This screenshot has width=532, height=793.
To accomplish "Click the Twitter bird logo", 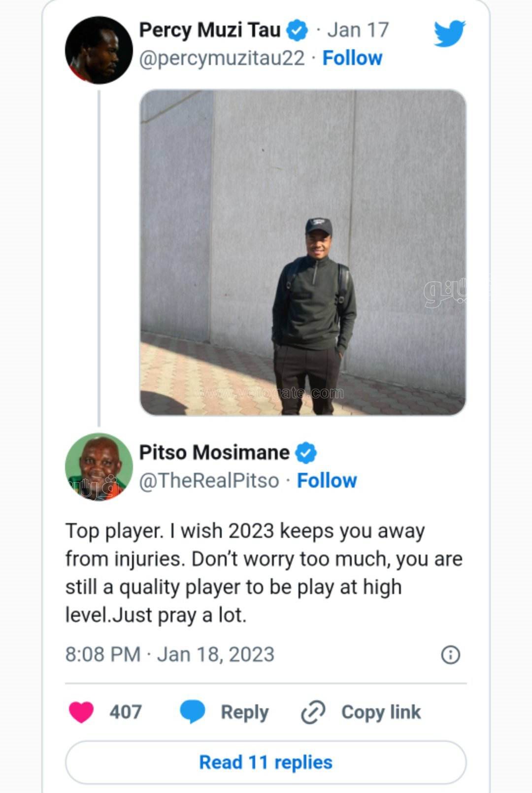I will click(x=449, y=33).
